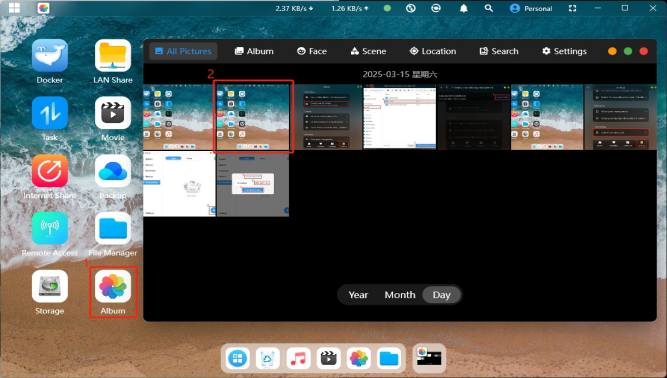Open the album Settings tab
Screen dimensions: 667x378
tap(564, 51)
